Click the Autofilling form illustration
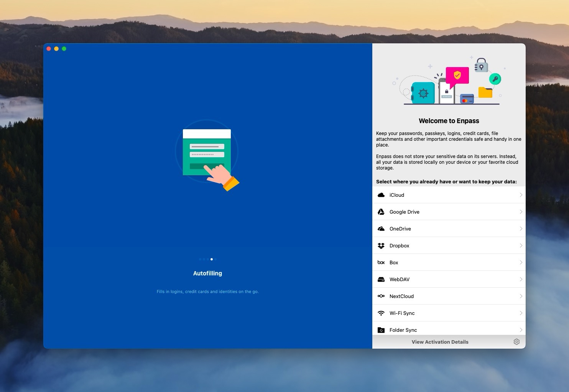 pyautogui.click(x=207, y=155)
